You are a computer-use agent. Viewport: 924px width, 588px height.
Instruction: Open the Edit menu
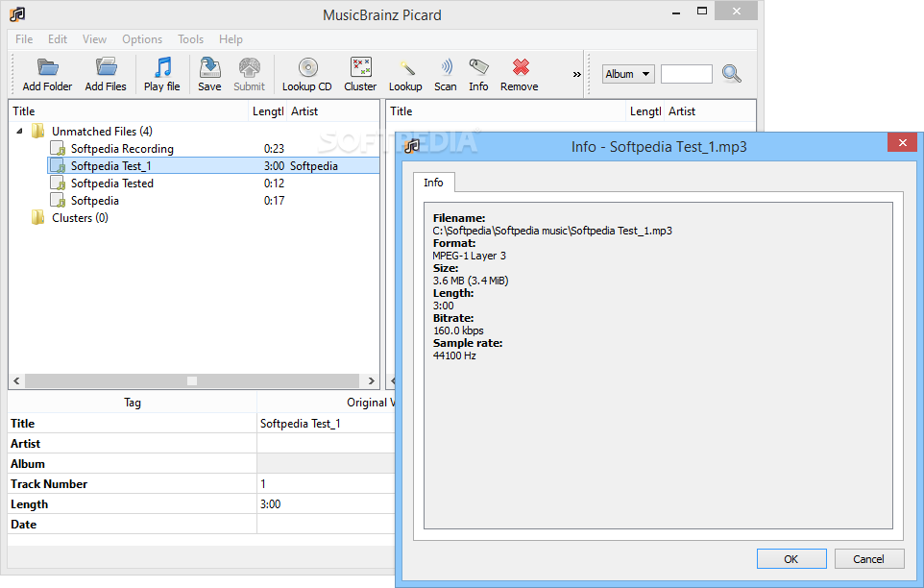click(58, 39)
